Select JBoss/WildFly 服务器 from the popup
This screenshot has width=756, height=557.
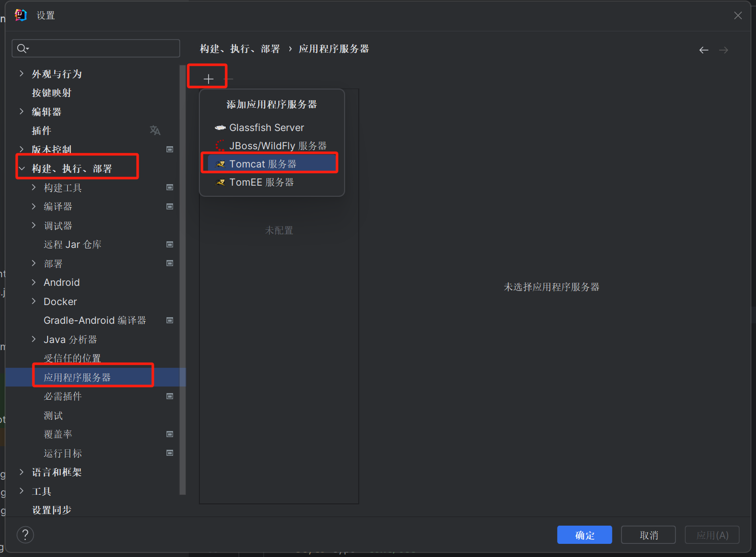pos(272,146)
